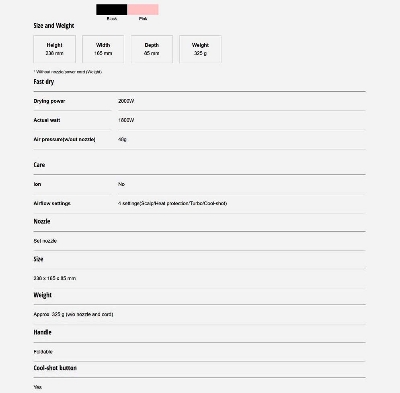Select the black color swatch
The image size is (400, 393).
coord(112,10)
